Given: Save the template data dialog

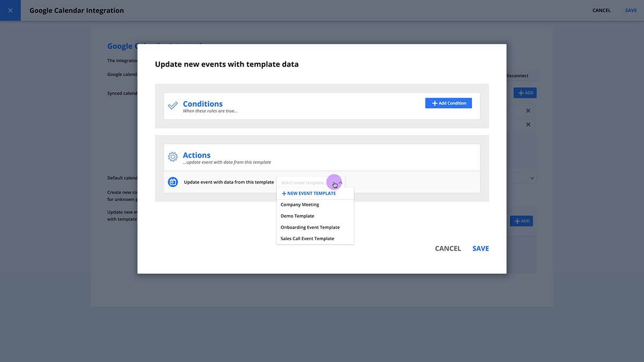Looking at the screenshot, I should (x=481, y=248).
